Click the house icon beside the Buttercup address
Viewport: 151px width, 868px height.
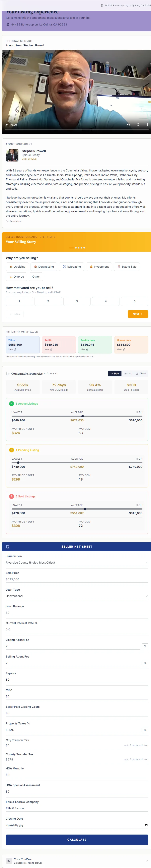tap(8, 25)
